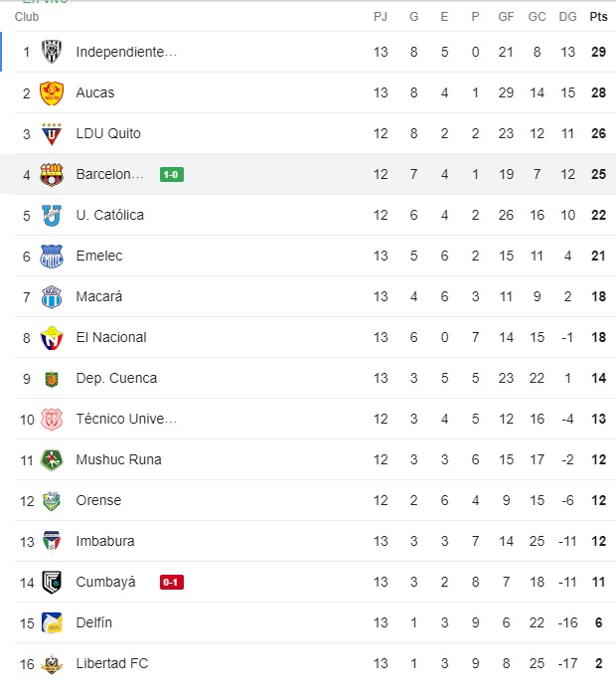
Task: Click the Delfín club logo
Action: pyautogui.click(x=52, y=622)
